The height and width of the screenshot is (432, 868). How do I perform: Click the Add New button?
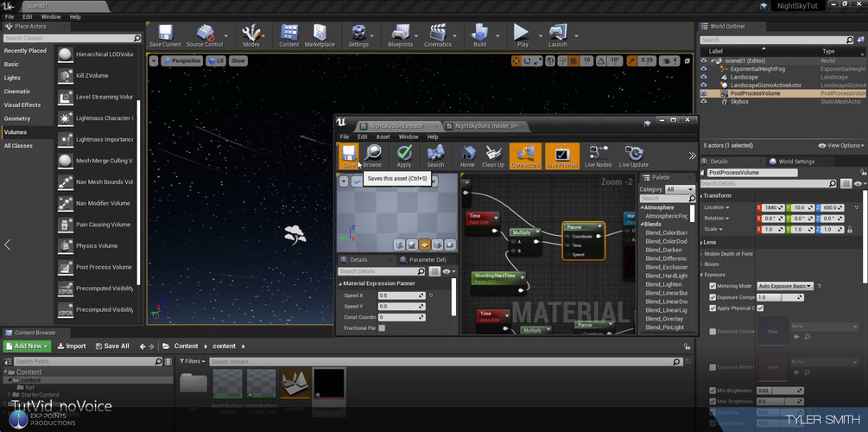pos(27,346)
